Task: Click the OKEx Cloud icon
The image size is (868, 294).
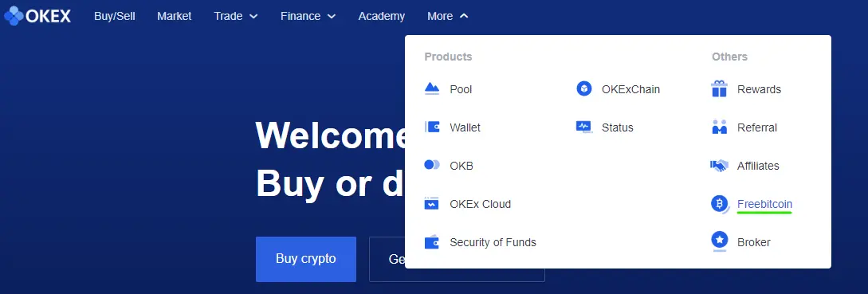Action: (x=432, y=203)
